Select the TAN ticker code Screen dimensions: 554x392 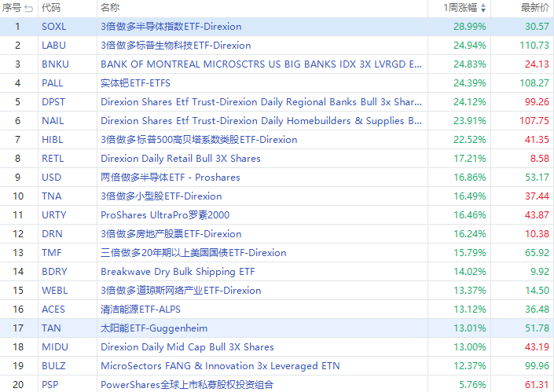click(51, 328)
